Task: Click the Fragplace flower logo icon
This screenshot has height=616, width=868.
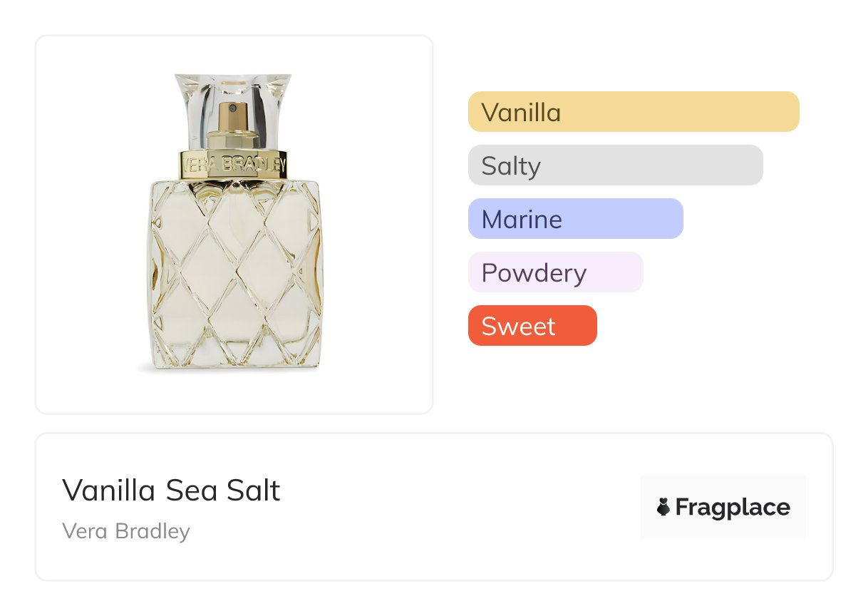Action: (663, 507)
